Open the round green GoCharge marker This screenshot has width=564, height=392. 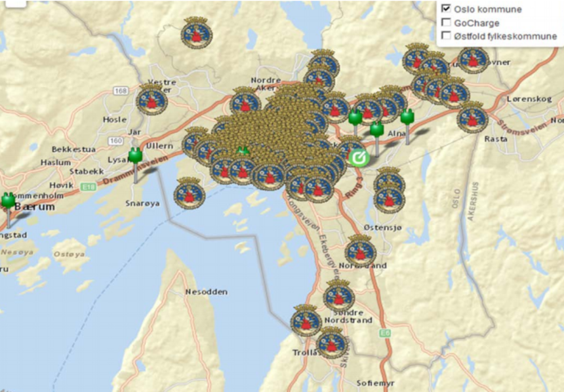click(x=359, y=157)
